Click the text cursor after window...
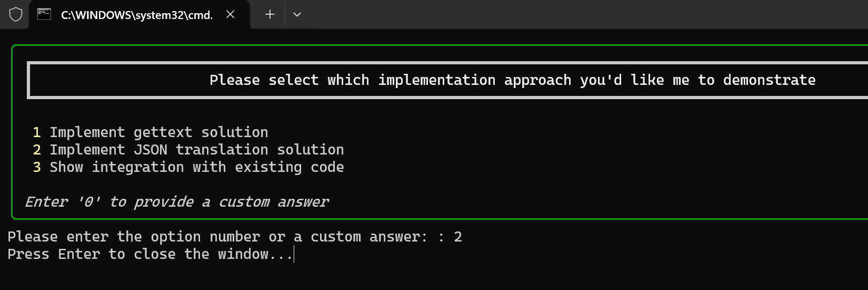This screenshot has height=290, width=868. 294,255
